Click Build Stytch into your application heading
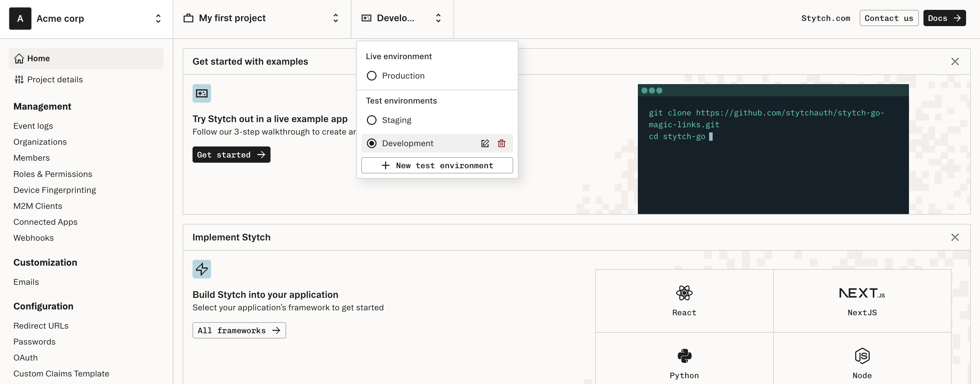This screenshot has width=980, height=384. [x=265, y=295]
